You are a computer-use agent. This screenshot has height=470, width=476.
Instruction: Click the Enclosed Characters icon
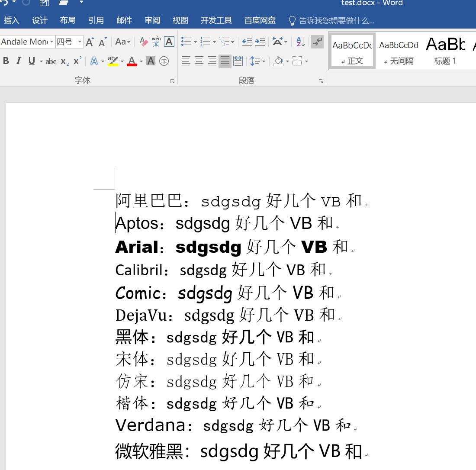164,61
